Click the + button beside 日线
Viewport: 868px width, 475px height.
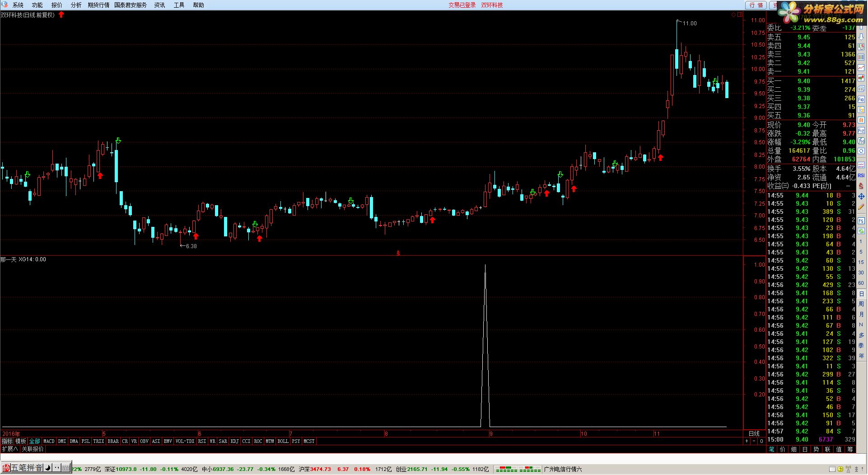(747, 441)
